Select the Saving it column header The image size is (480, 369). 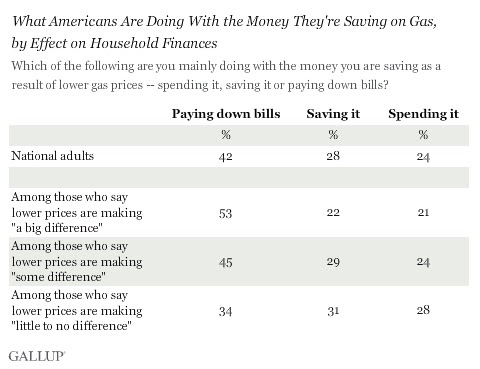coord(333,114)
